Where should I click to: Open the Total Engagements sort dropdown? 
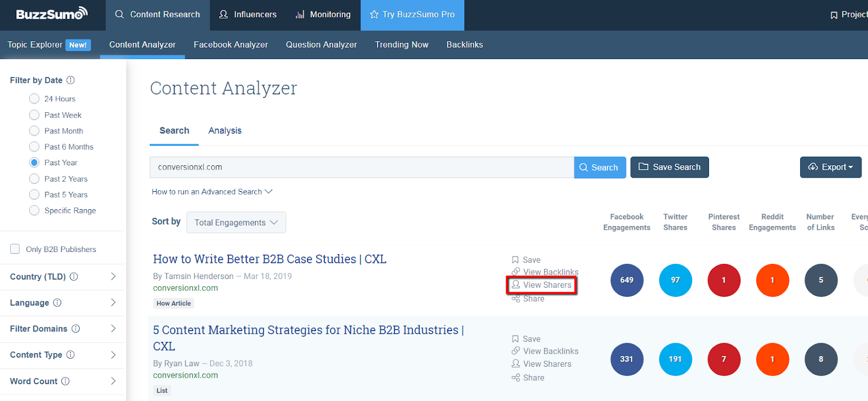236,223
